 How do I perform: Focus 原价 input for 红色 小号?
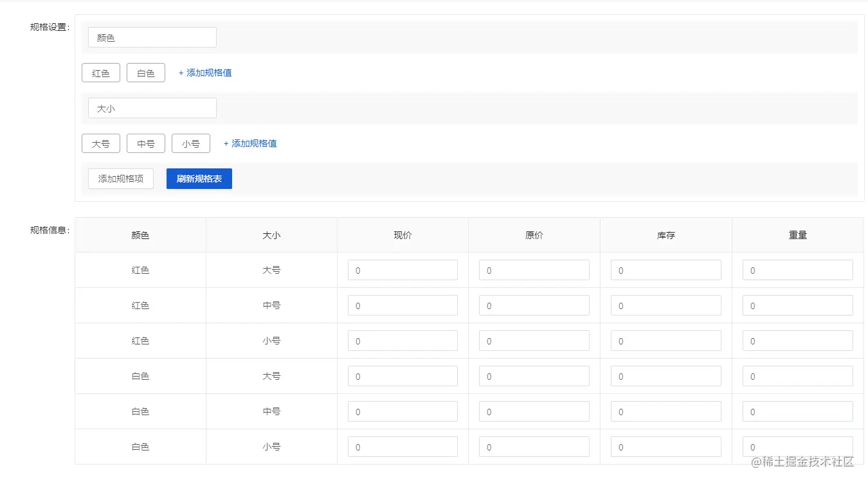point(534,341)
